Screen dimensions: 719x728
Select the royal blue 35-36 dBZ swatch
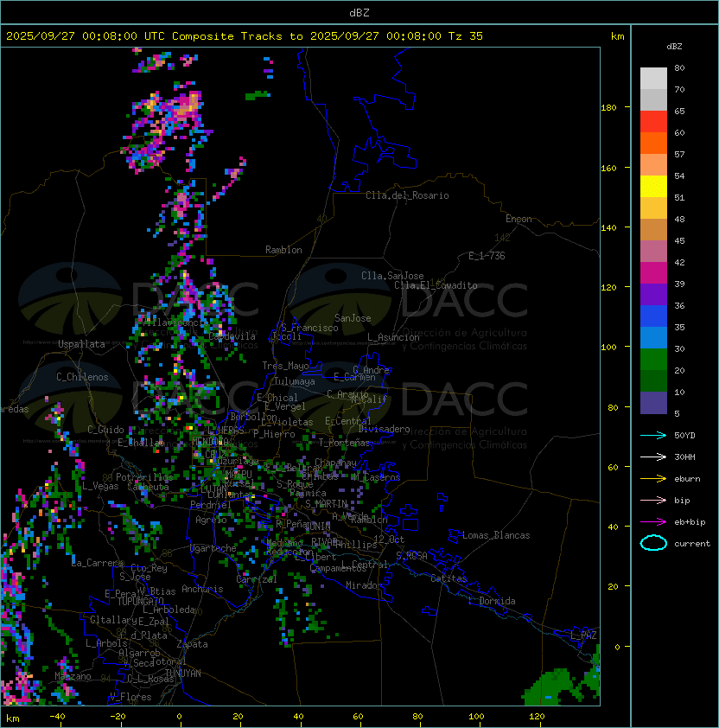coord(653,316)
